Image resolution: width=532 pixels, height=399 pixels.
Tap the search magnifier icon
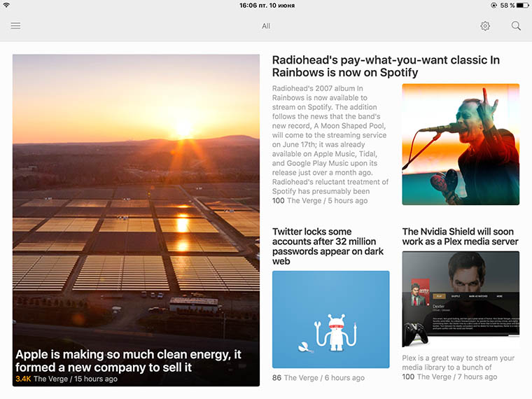(516, 26)
